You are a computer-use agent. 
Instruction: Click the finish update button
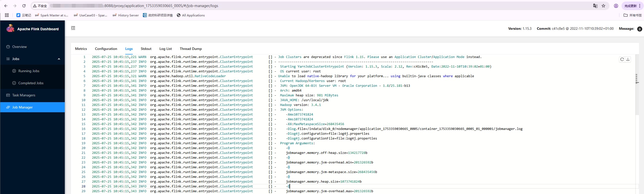click(x=633, y=6)
